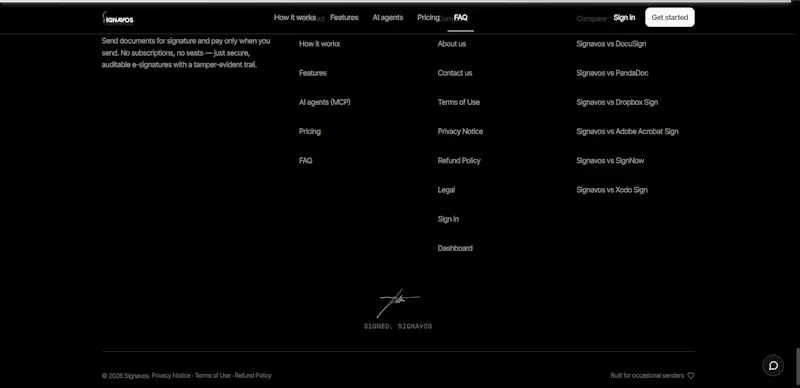Open the About us link
Screen dimensions: 800x388
(x=452, y=44)
